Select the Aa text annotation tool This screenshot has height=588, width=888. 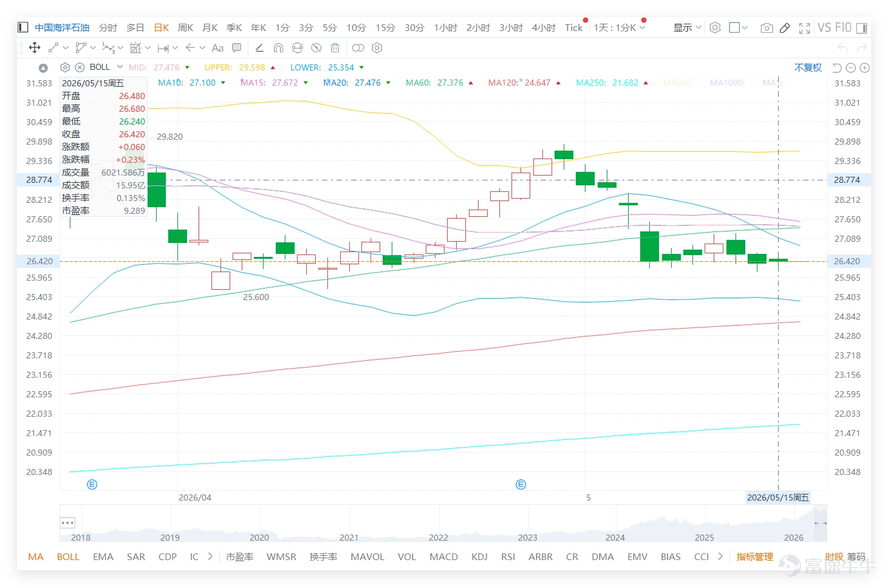[x=217, y=48]
